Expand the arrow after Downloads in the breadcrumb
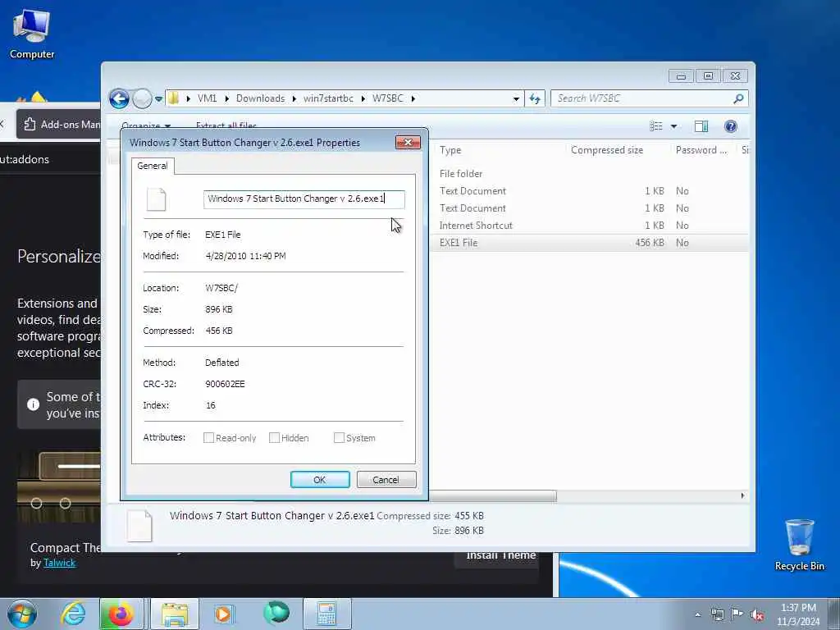The height and width of the screenshot is (630, 840). 294,98
